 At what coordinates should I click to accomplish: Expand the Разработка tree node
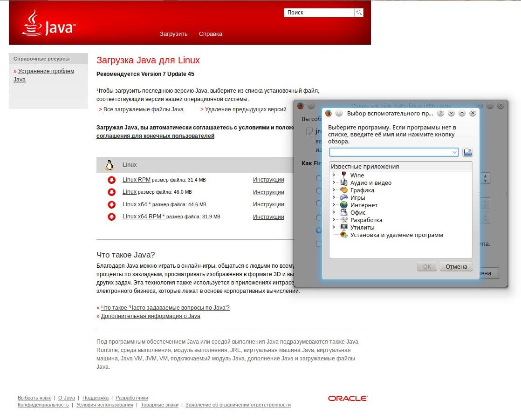(334, 220)
